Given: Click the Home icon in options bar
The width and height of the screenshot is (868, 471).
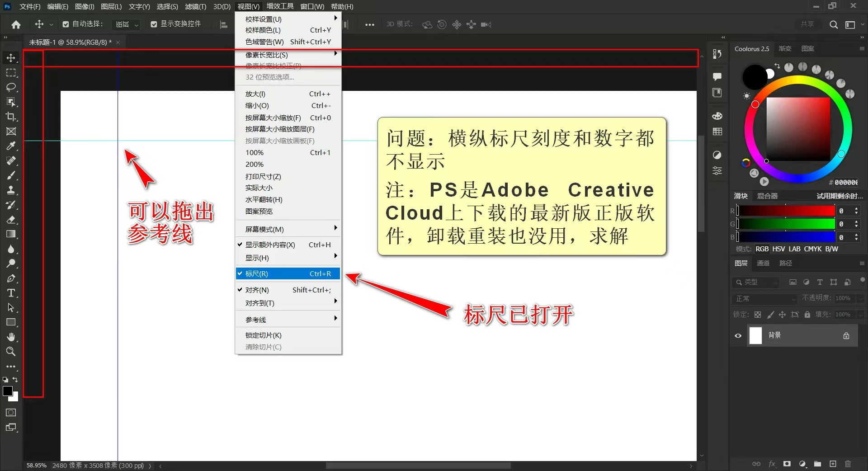Looking at the screenshot, I should click(16, 24).
